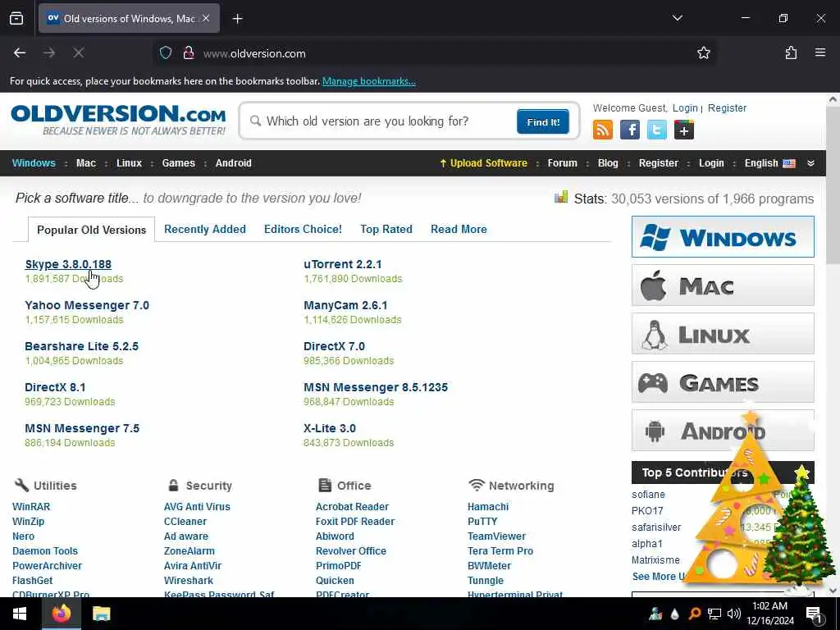The height and width of the screenshot is (630, 840).
Task: Open the Windows Start menu
Action: pyautogui.click(x=20, y=614)
